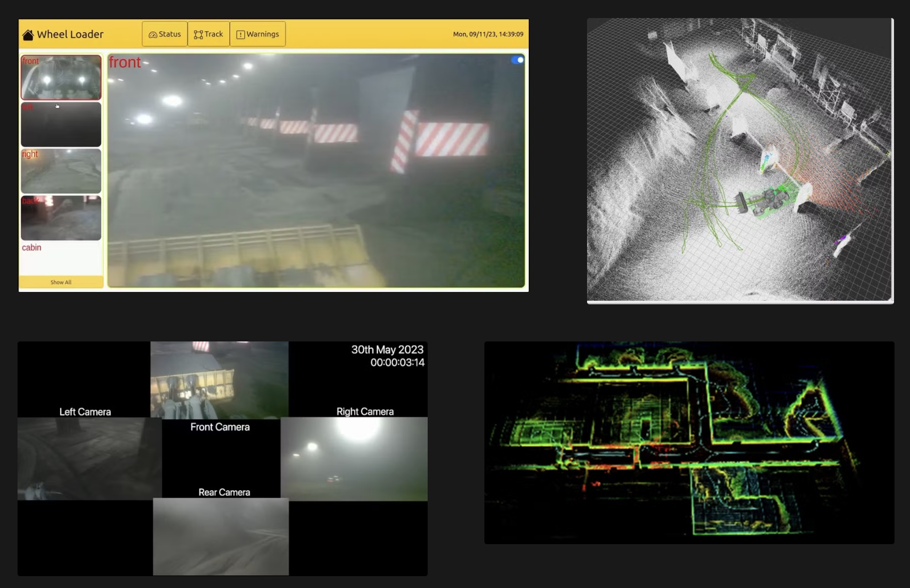This screenshot has width=910, height=588.
Task: Click the 3D point cloud wheel loader model
Action: pos(763,200)
